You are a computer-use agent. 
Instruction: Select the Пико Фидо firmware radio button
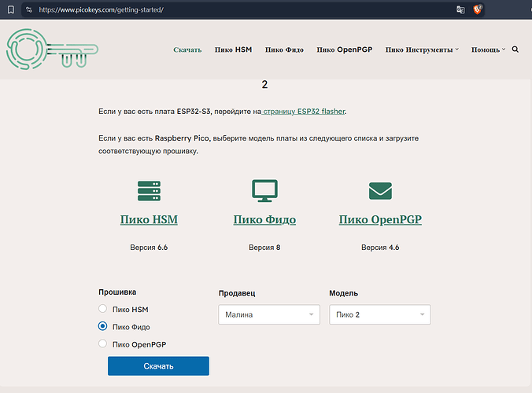[102, 326]
